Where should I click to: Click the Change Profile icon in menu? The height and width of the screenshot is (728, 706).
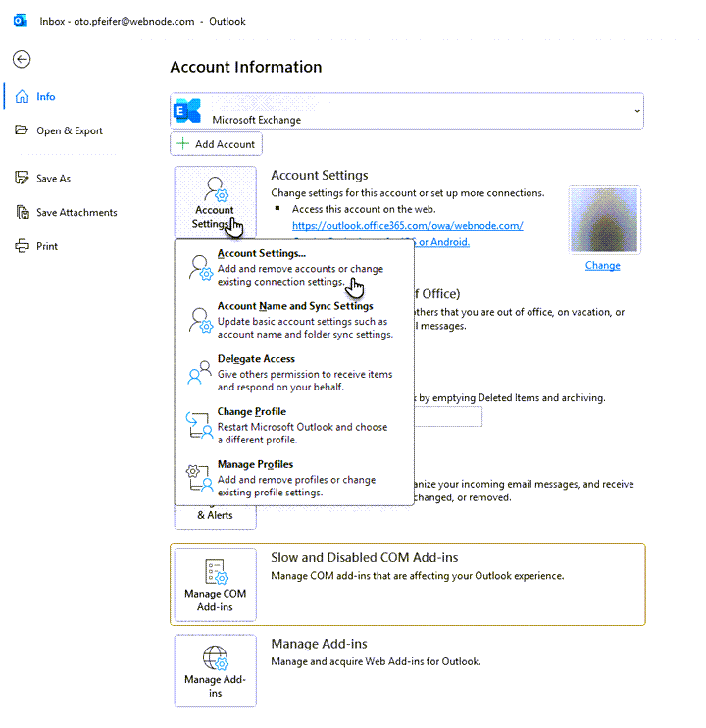click(200, 426)
